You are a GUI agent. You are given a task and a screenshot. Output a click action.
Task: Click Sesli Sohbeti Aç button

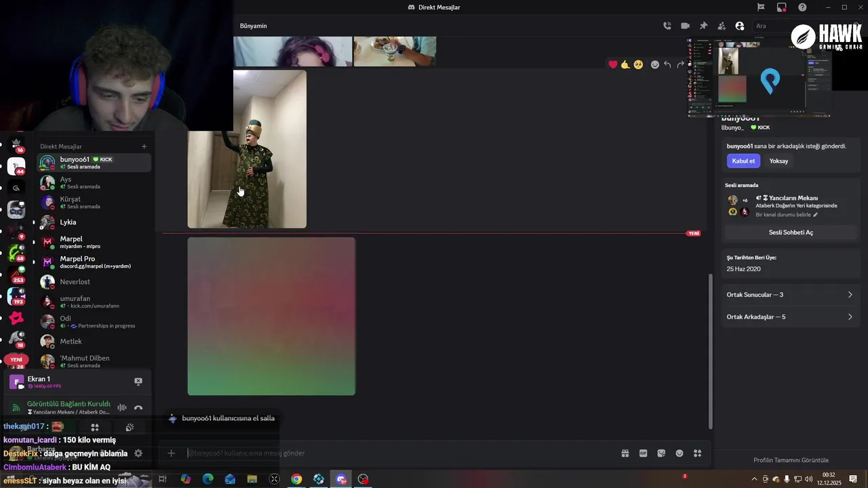tap(791, 232)
